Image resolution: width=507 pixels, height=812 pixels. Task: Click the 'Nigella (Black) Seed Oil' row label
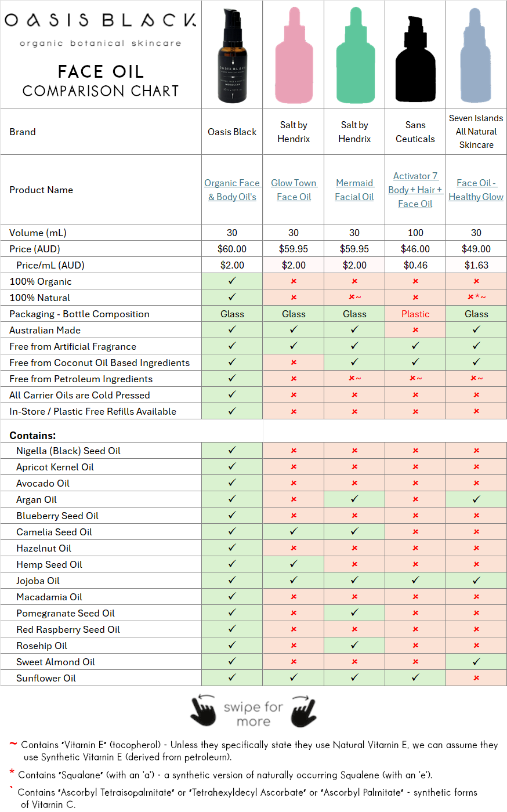point(68,451)
